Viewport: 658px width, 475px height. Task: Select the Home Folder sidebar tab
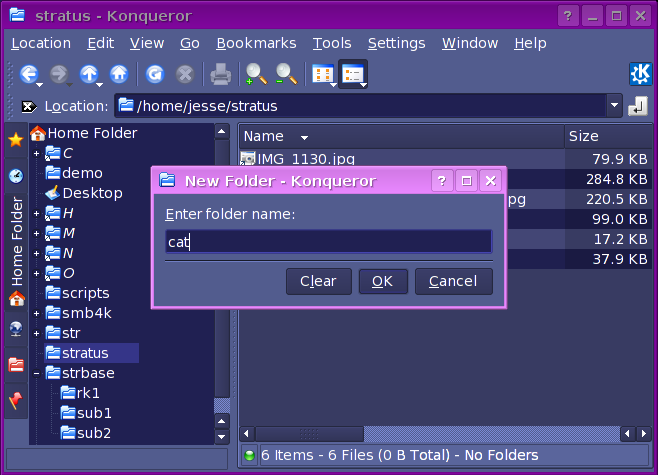click(16, 252)
